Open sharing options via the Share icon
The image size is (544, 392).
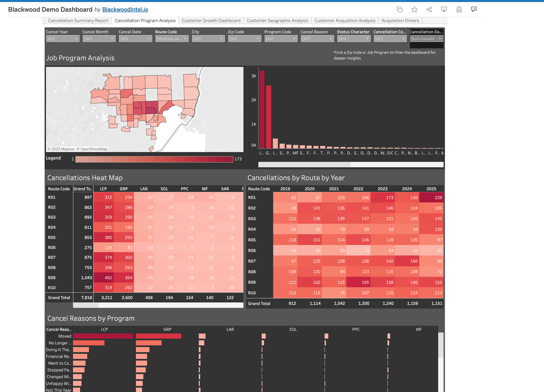[429, 9]
